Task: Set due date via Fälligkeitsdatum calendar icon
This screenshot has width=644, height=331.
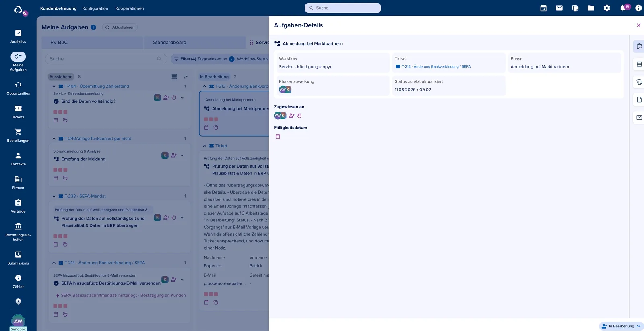Action: [278, 137]
